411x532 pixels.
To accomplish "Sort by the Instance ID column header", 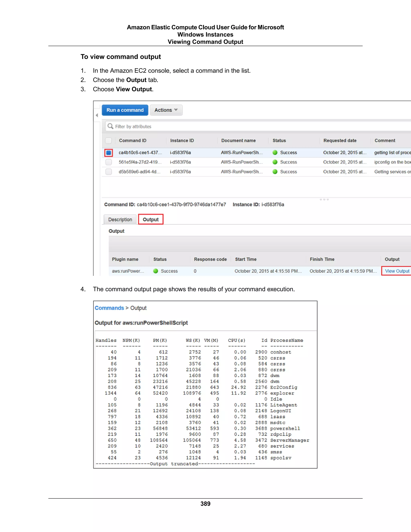I will point(182,141).
